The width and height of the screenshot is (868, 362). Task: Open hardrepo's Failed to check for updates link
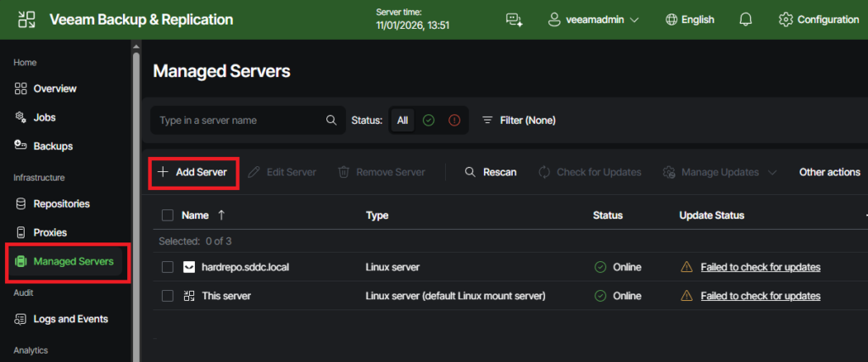tap(759, 267)
